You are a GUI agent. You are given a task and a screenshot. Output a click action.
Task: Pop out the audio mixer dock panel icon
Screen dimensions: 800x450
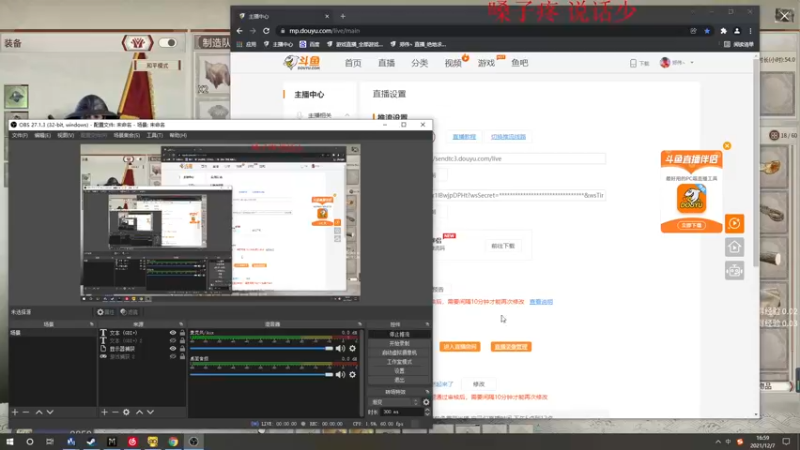click(x=360, y=324)
